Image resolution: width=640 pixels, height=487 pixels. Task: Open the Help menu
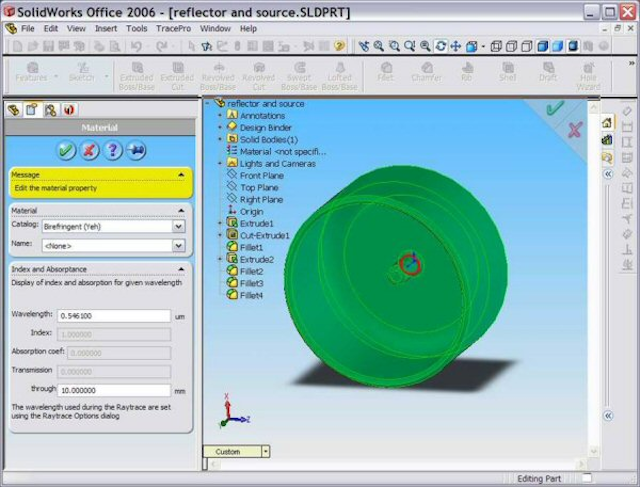pyautogui.click(x=248, y=29)
